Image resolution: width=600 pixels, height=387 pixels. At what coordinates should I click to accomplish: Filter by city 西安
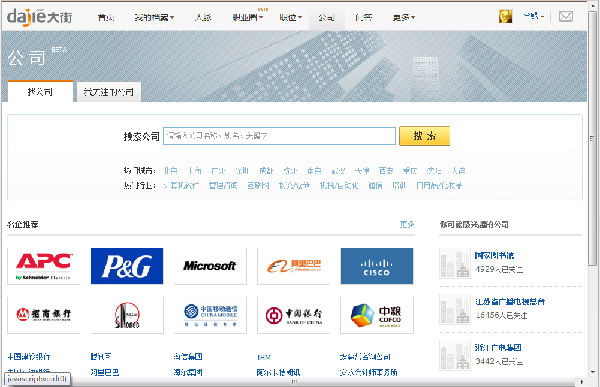pos(386,171)
